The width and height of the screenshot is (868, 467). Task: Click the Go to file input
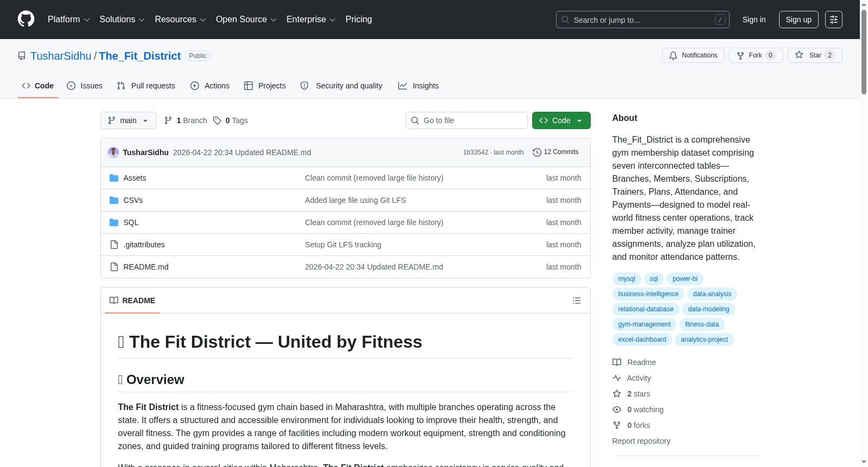tap(467, 120)
